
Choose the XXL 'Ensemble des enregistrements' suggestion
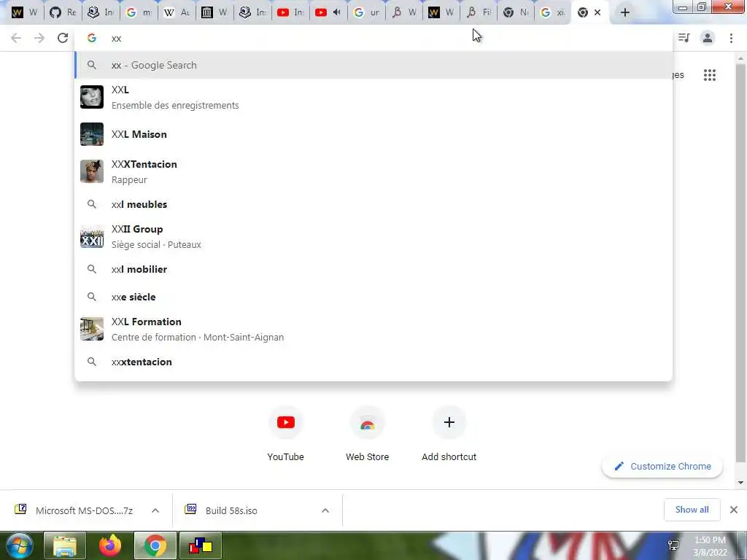[373, 97]
